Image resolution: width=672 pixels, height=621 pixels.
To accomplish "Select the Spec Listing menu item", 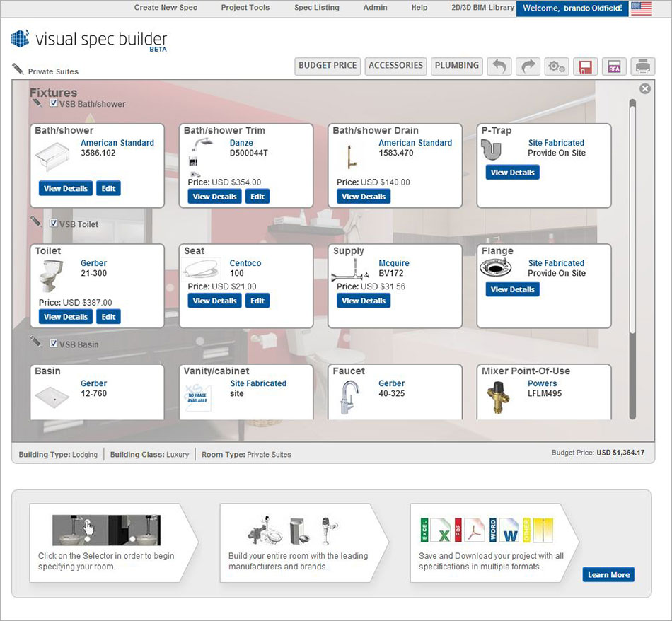I will [x=316, y=8].
